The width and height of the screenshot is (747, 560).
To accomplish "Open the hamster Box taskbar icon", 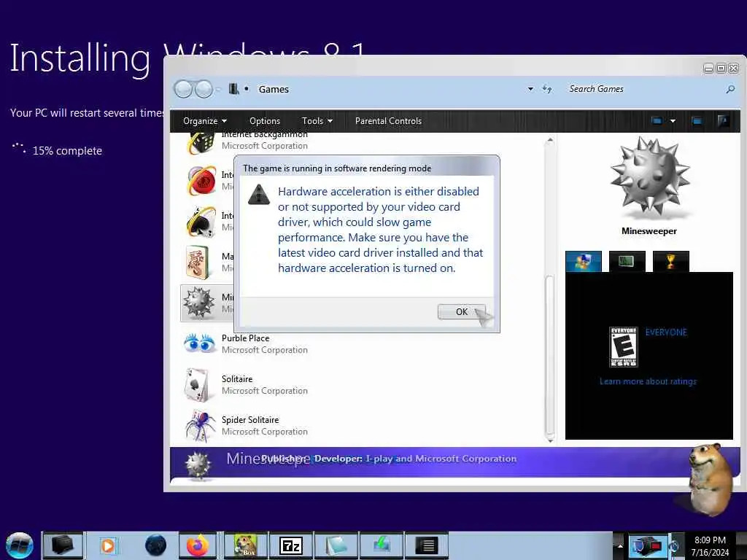I will [246, 545].
